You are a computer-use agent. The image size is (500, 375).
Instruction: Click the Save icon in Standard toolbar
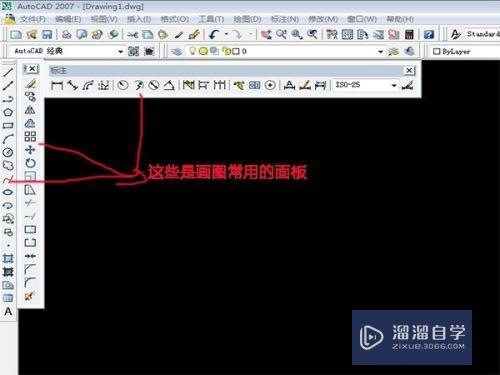pyautogui.click(x=47, y=34)
